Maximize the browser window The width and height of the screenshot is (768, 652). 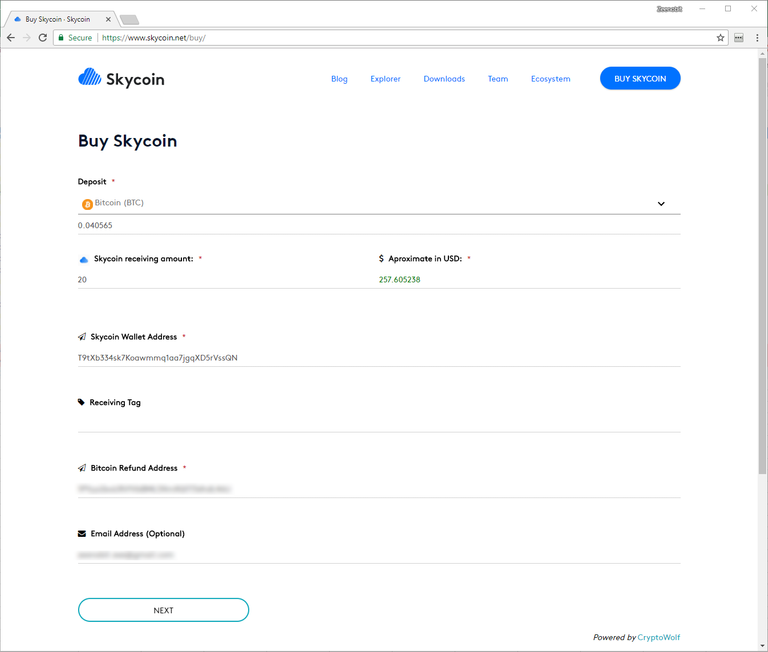click(728, 9)
